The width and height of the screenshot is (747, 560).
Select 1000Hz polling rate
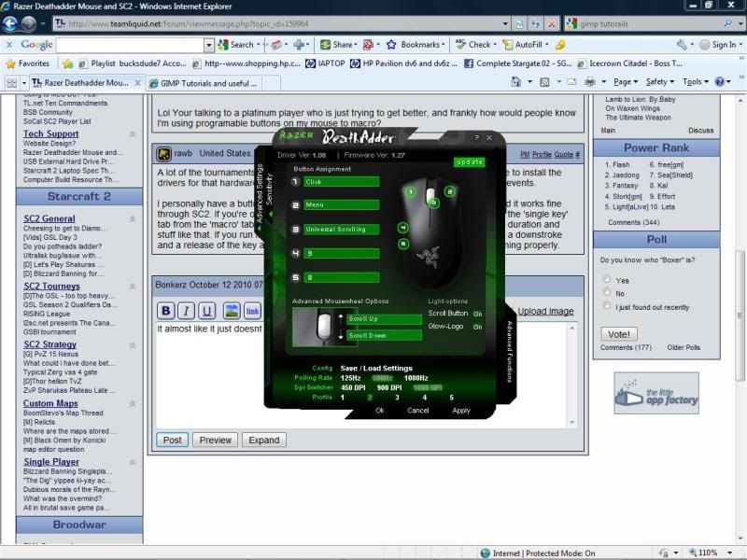416,378
